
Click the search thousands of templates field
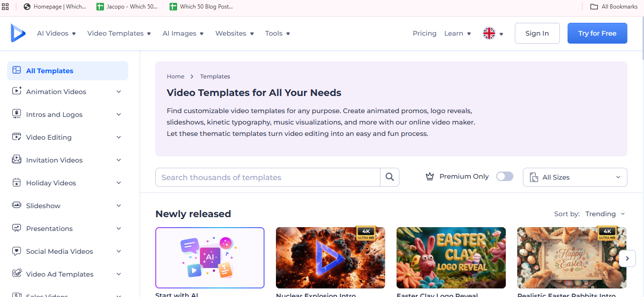(267, 177)
